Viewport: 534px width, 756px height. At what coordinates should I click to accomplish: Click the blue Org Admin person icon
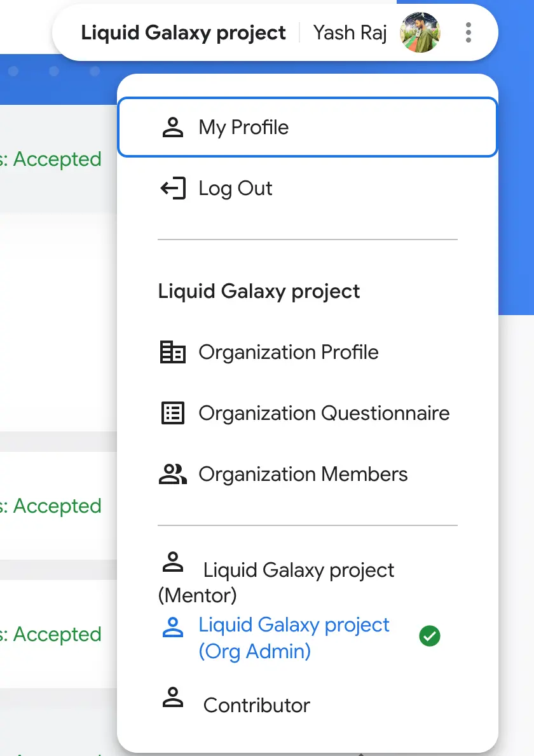(173, 627)
